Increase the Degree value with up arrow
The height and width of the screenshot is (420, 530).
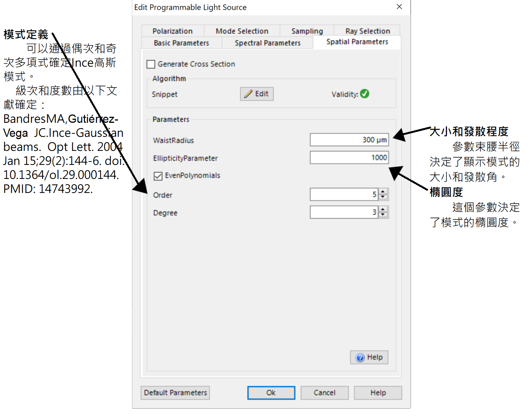click(383, 210)
